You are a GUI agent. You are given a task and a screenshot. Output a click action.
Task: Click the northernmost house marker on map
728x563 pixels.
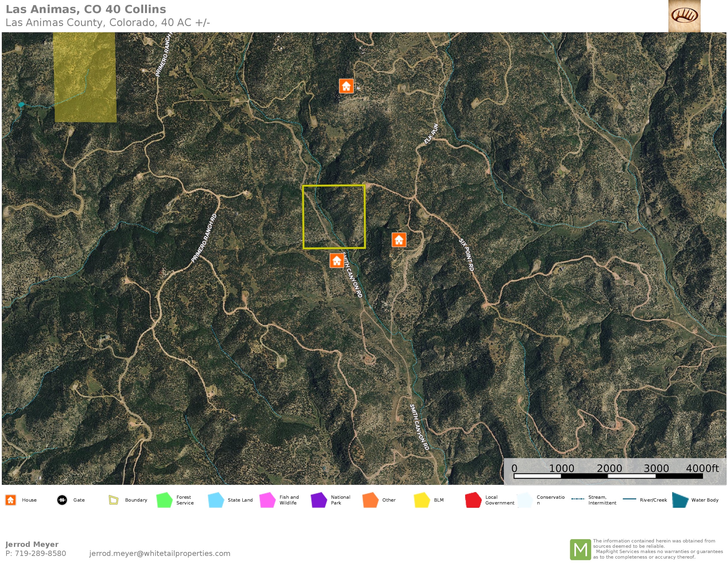point(346,86)
